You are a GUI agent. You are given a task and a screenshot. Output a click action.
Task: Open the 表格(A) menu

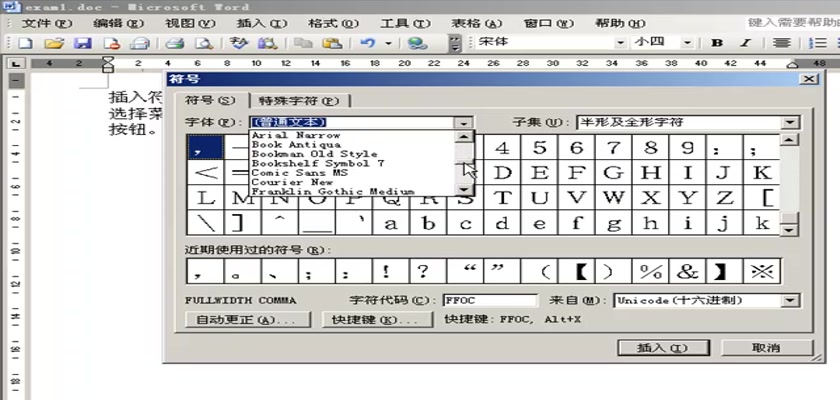(x=477, y=24)
